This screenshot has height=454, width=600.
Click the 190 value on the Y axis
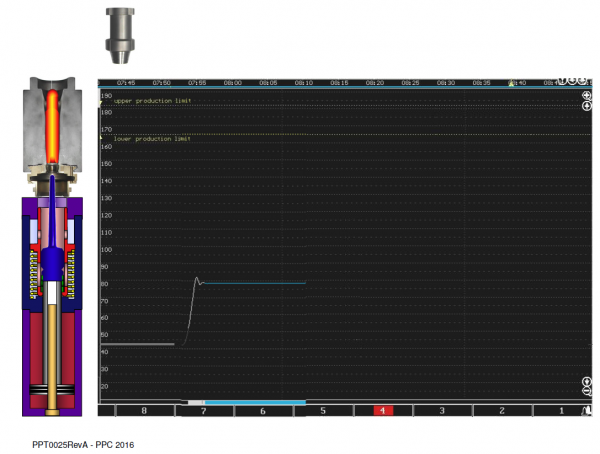click(107, 96)
